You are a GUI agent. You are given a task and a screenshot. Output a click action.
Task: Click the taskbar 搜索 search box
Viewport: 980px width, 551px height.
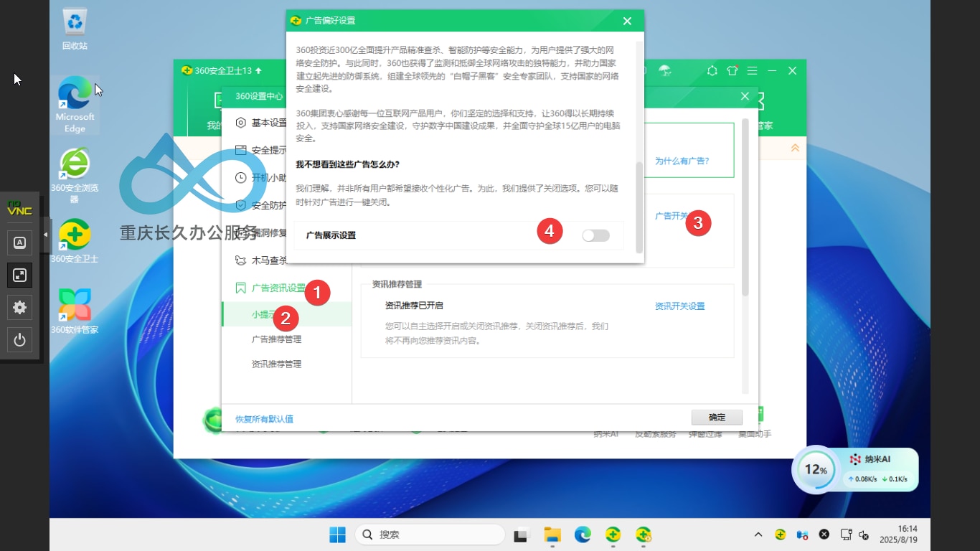point(430,534)
